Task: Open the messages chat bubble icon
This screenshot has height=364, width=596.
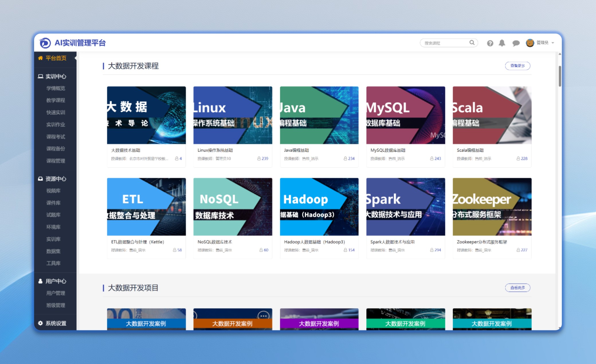Action: tap(516, 43)
